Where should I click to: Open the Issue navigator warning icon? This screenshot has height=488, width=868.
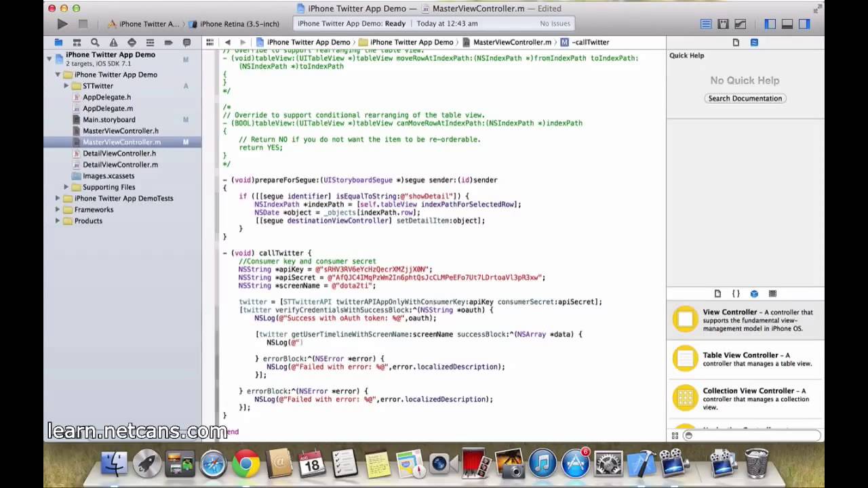pos(113,42)
